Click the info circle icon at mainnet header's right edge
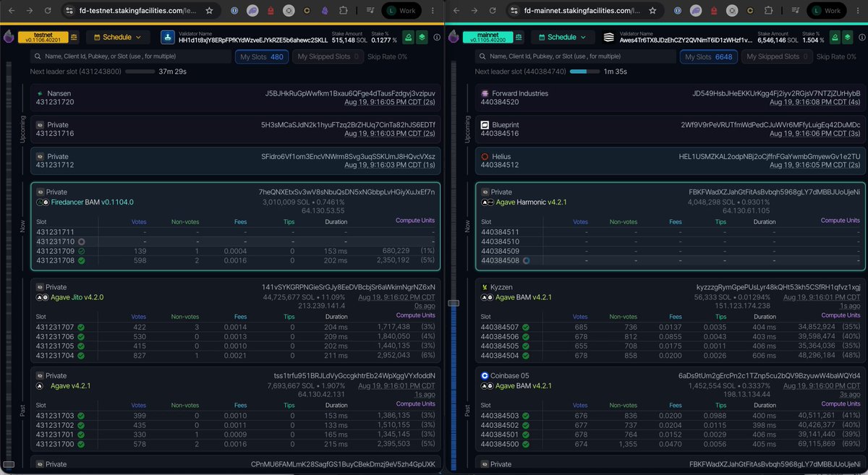This screenshot has width=868, height=475. [861, 37]
